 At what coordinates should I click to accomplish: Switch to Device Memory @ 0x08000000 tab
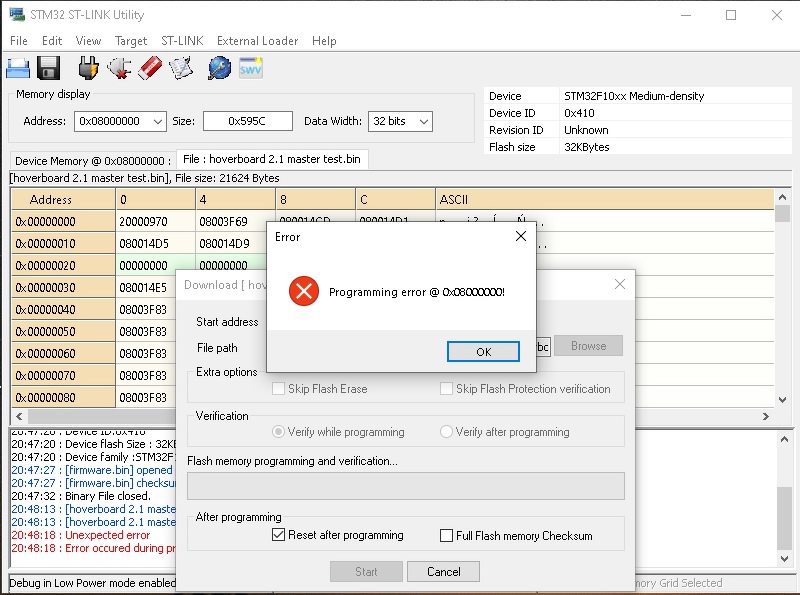click(93, 161)
